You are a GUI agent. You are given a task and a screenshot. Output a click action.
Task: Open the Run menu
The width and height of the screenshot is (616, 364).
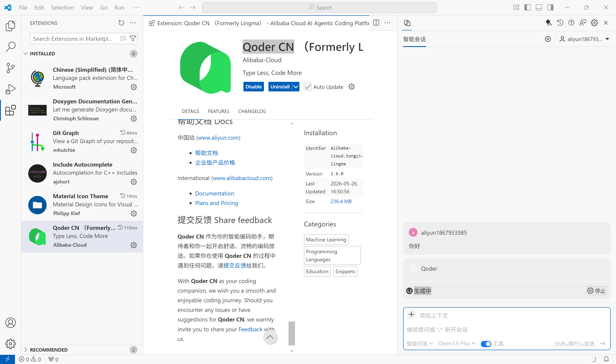(119, 8)
